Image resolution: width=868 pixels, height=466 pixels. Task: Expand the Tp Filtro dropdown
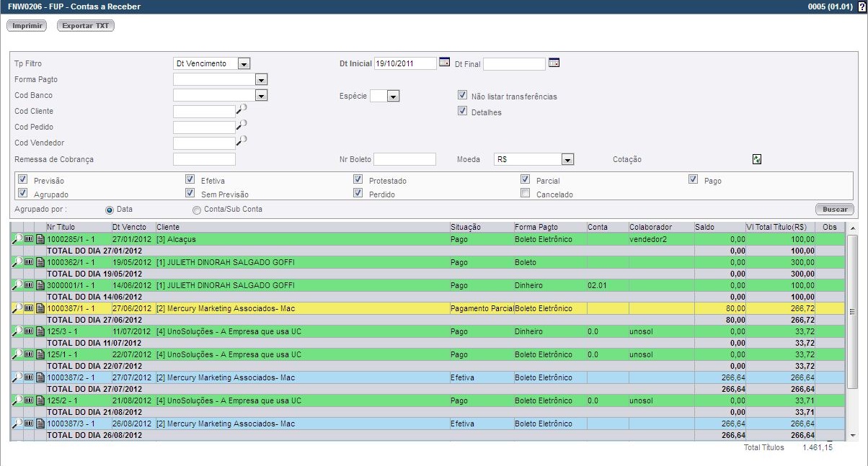tap(244, 63)
